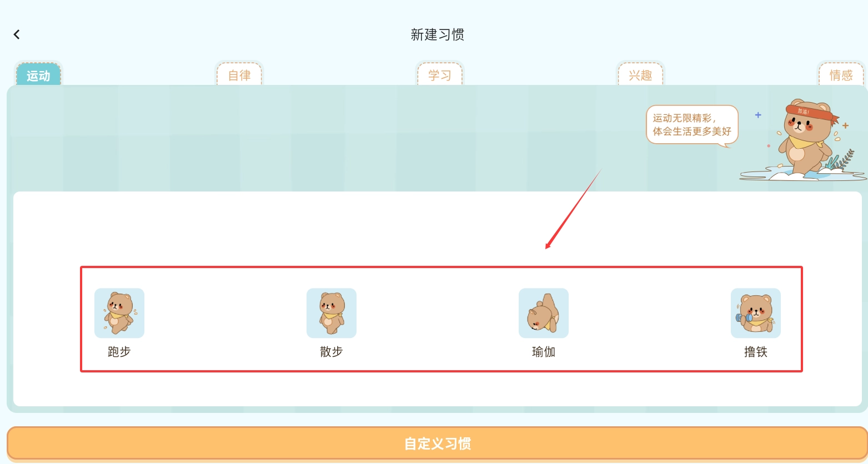Tap the 撸铁 habit label

(756, 352)
